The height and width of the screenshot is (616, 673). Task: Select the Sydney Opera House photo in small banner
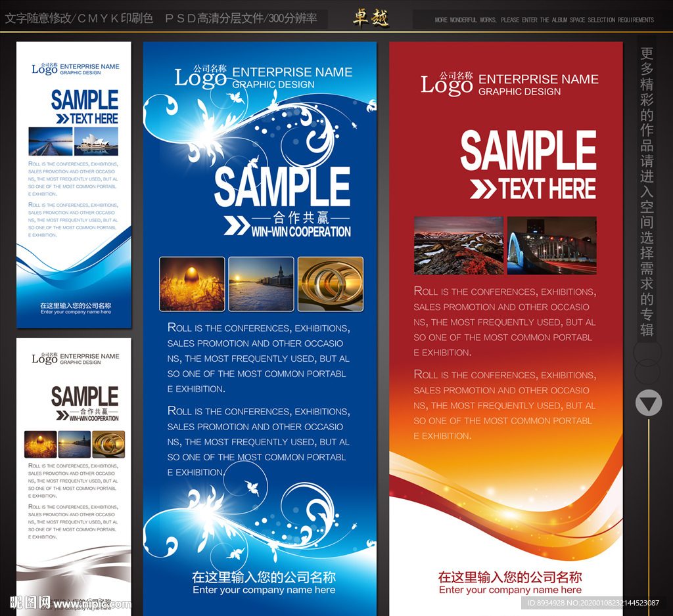pos(96,141)
